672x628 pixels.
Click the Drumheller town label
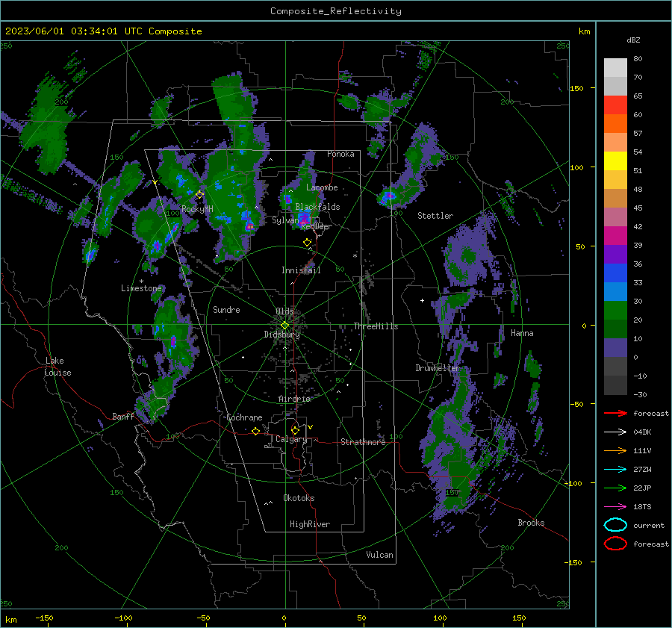tap(437, 368)
